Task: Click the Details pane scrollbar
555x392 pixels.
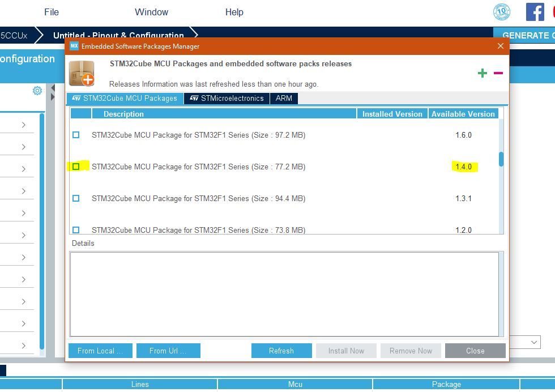Action: pyautogui.click(x=501, y=294)
